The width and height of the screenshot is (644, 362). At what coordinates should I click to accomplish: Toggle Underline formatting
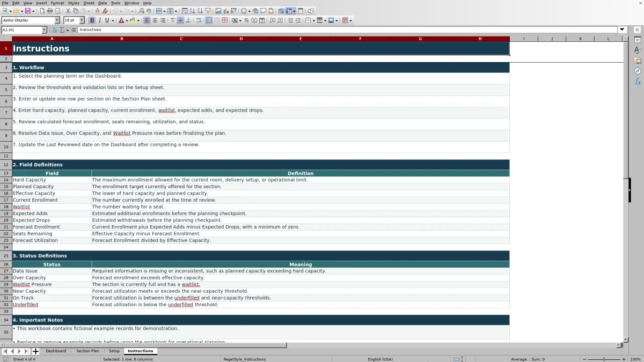[107, 20]
